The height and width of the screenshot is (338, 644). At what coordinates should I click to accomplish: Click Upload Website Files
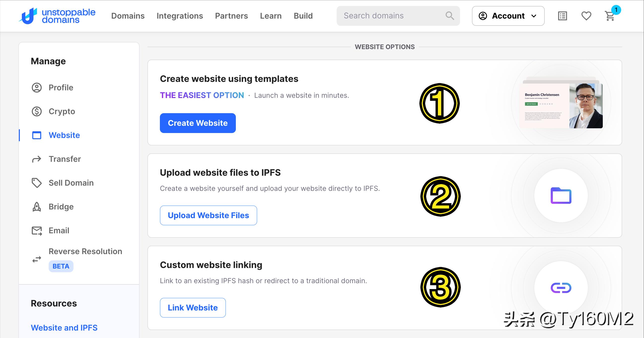coord(208,215)
